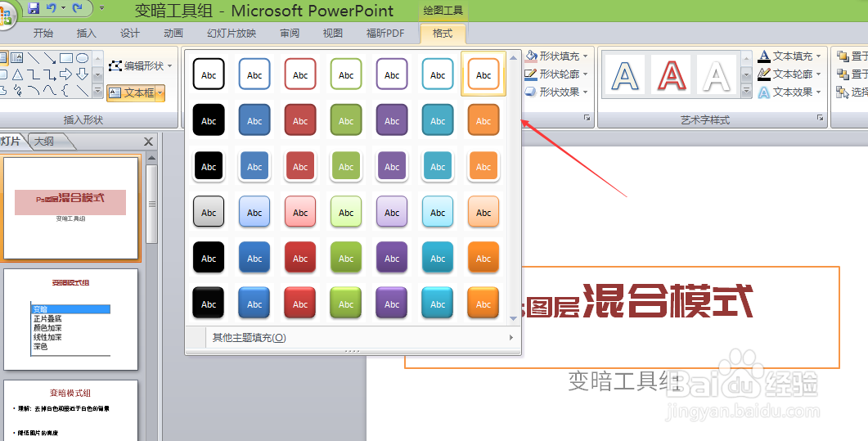Click the 文本填充 letter A icon
The image size is (868, 441).
[x=764, y=56]
